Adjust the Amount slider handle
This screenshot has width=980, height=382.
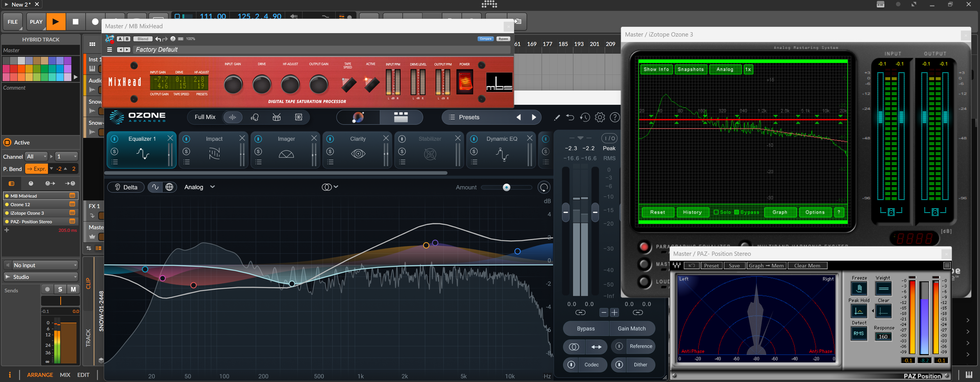coord(506,187)
